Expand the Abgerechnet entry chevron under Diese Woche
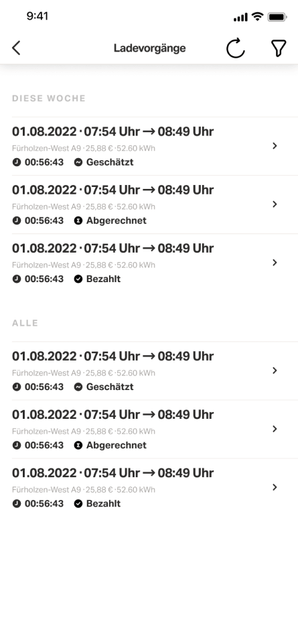298x644 pixels. click(275, 204)
